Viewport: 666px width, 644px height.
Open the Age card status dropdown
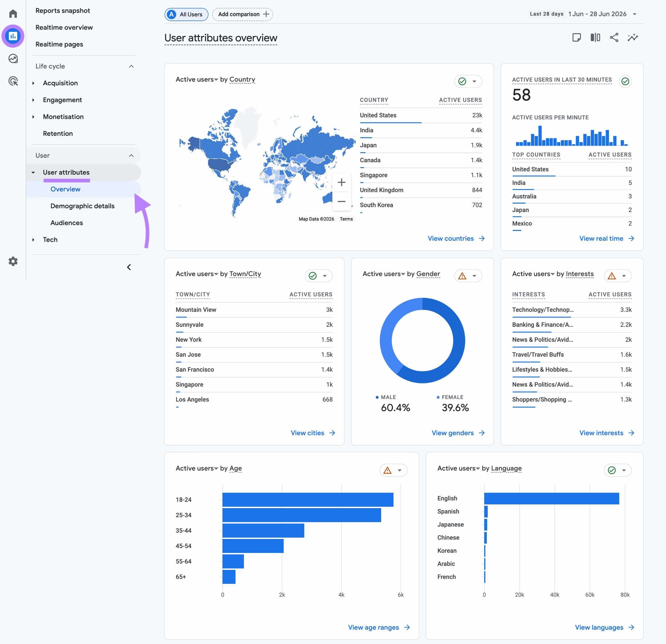pyautogui.click(x=400, y=470)
